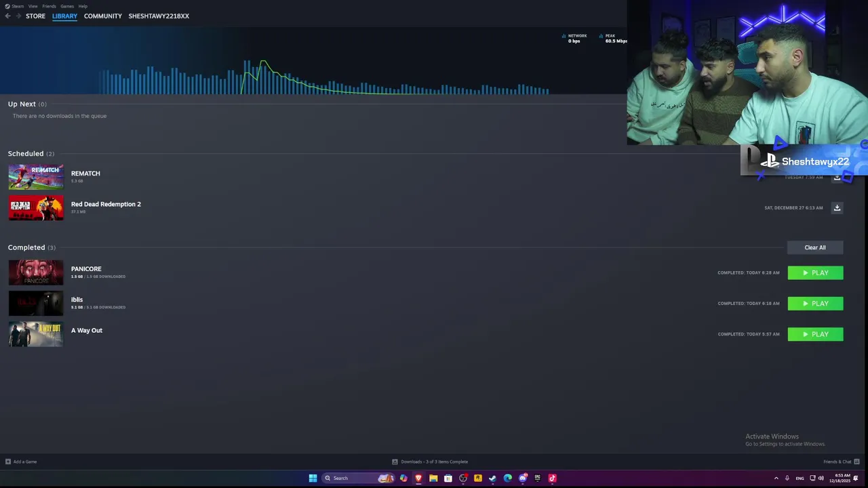Click the taskbar Search box

coord(359,478)
